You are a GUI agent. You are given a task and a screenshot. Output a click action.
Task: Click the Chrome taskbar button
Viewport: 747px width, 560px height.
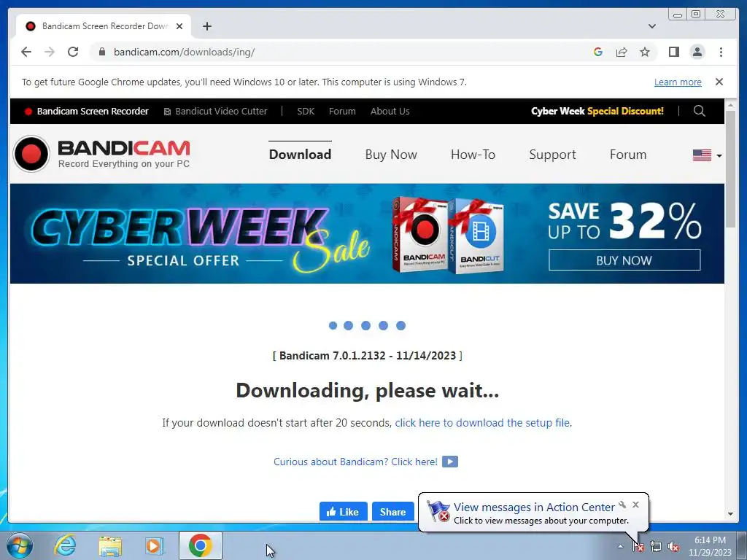(201, 545)
